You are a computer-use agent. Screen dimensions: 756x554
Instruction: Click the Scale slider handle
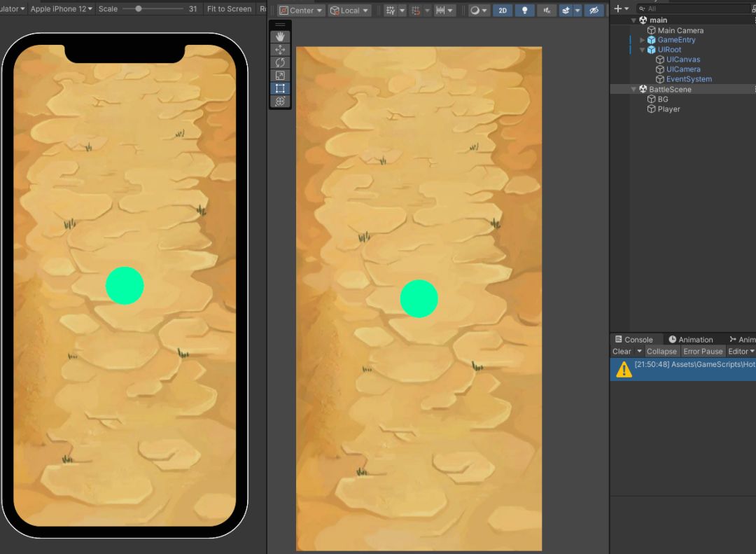139,8
